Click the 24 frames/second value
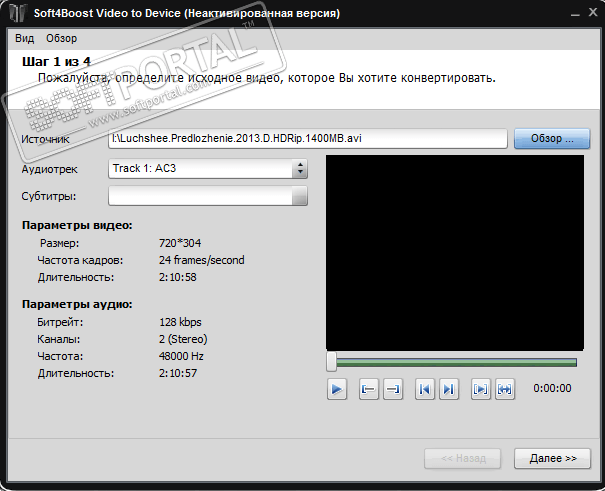 click(201, 260)
